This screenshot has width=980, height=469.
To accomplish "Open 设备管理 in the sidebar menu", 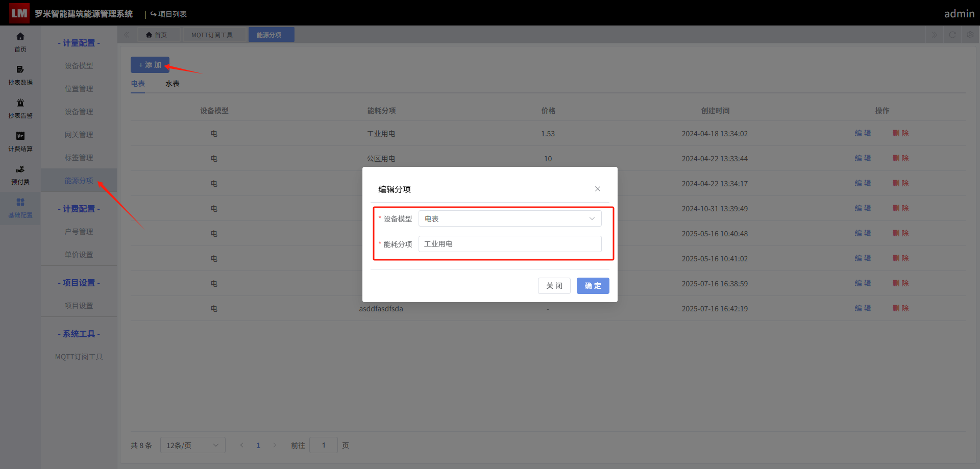I will tap(79, 112).
